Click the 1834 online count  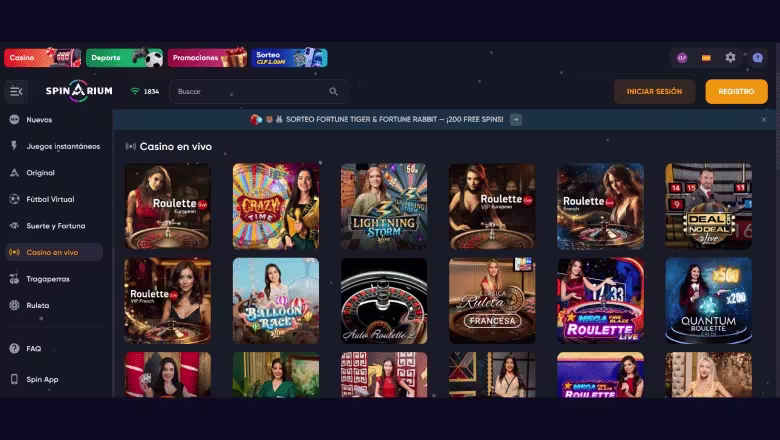[x=151, y=91]
